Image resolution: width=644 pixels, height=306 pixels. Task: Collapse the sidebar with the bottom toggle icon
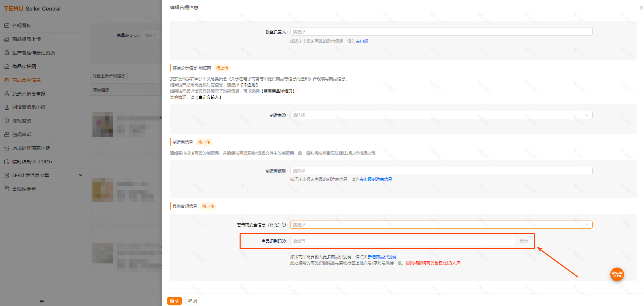(x=42, y=302)
